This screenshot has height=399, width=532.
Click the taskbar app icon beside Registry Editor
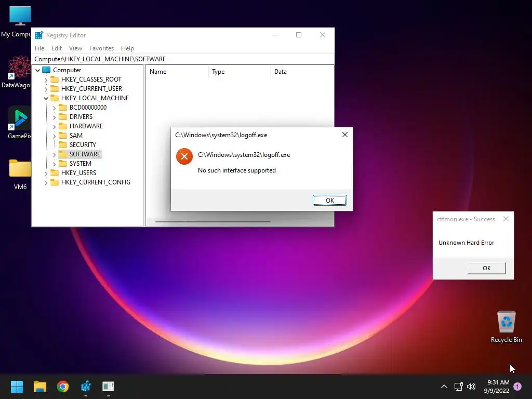point(108,387)
